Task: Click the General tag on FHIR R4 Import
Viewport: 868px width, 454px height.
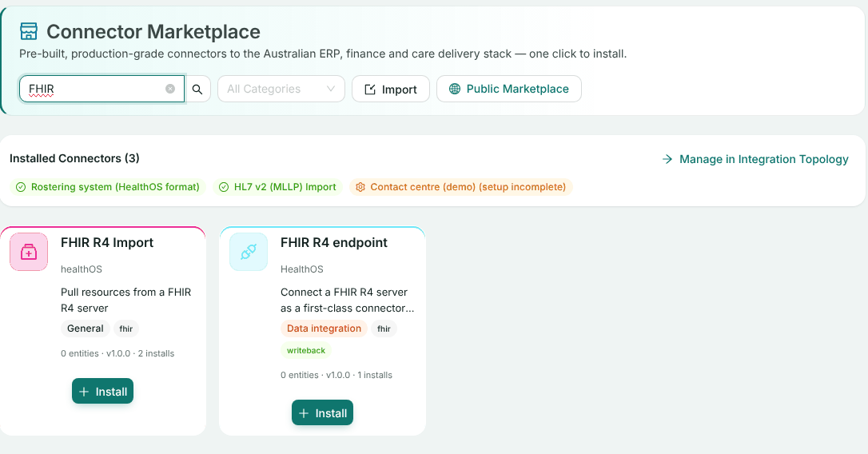Action: click(x=86, y=329)
